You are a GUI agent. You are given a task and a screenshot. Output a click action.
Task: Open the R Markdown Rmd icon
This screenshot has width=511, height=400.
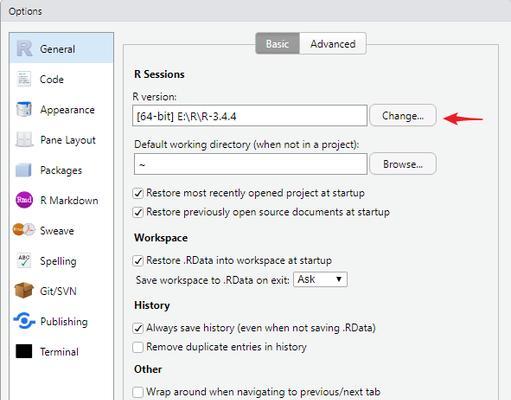click(24, 200)
